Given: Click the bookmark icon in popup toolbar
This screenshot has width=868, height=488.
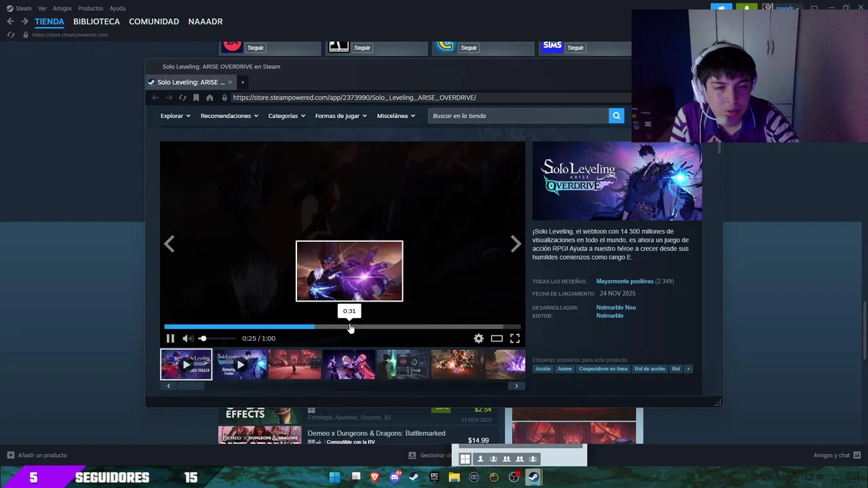Looking at the screenshot, I should (x=196, y=98).
